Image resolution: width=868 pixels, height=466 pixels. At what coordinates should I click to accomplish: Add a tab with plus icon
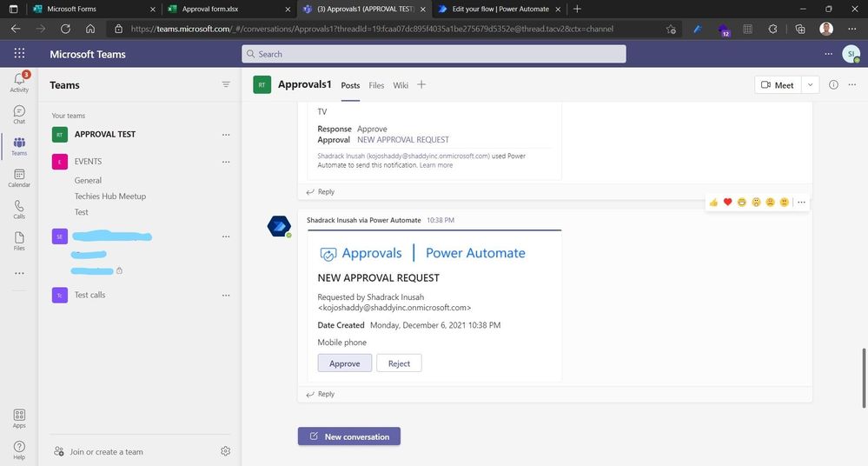(x=421, y=84)
